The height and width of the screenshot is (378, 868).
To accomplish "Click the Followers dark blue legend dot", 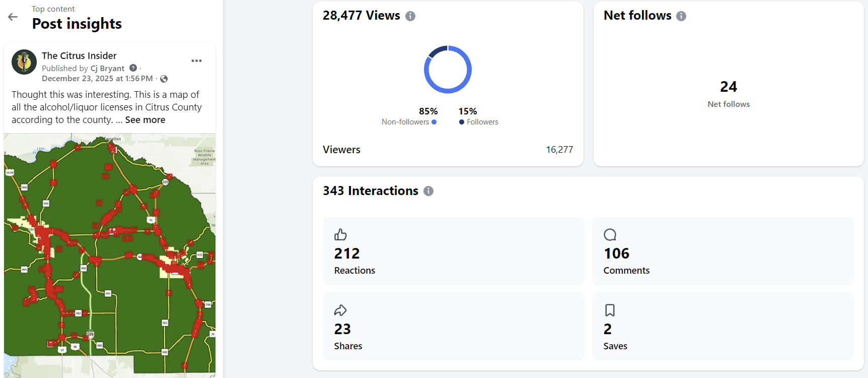I will click(x=462, y=122).
